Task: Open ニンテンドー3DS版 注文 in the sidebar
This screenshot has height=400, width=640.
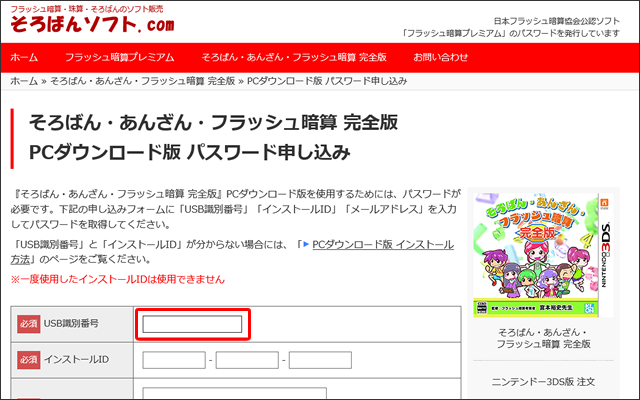Action: (x=543, y=382)
